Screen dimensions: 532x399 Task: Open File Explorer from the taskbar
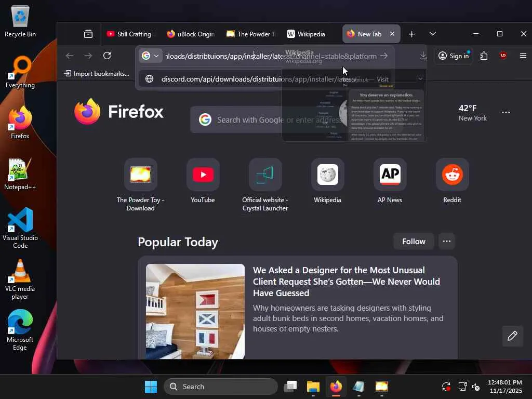tap(313, 387)
